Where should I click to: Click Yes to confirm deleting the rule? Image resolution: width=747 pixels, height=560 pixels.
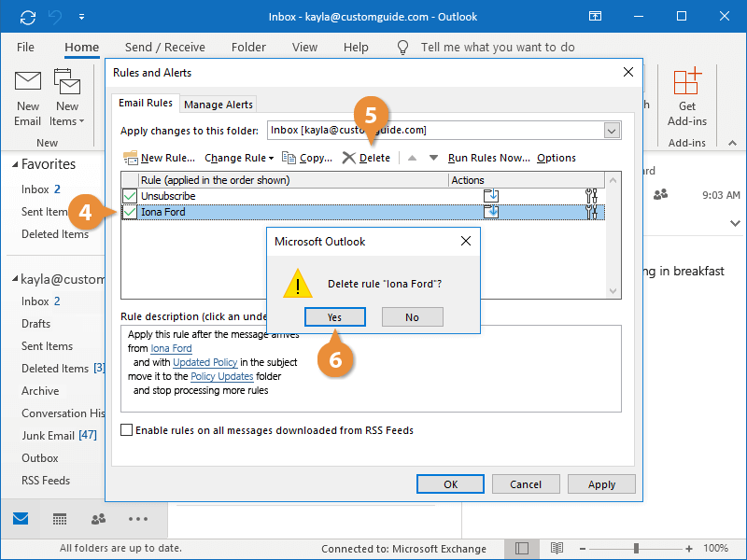tap(334, 316)
